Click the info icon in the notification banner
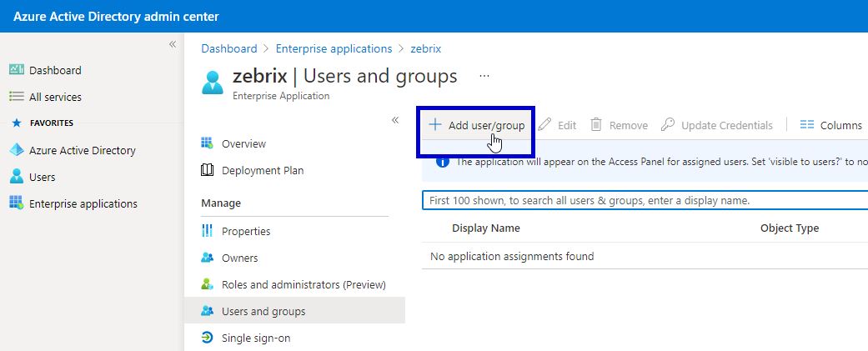The image size is (868, 351). pyautogui.click(x=442, y=162)
